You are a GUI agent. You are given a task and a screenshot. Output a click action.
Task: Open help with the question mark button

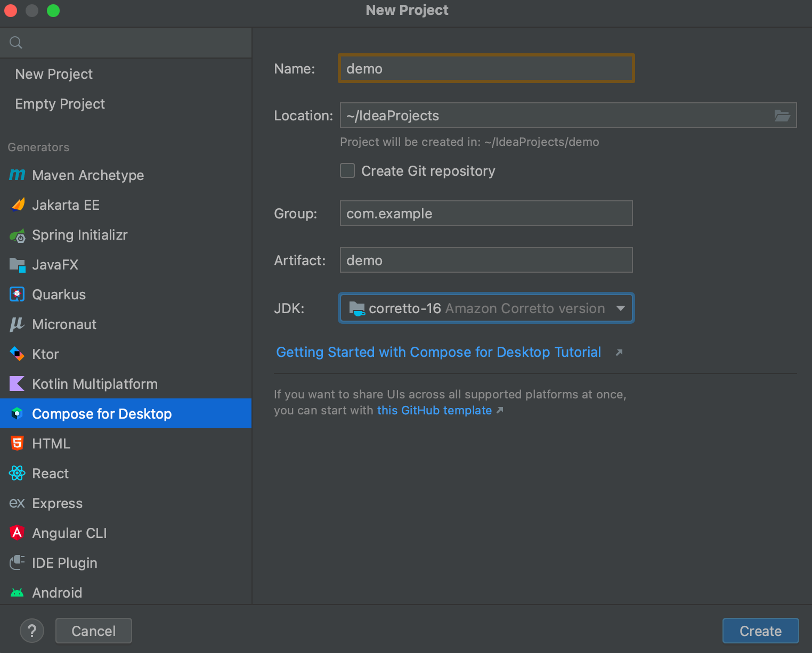click(x=32, y=631)
